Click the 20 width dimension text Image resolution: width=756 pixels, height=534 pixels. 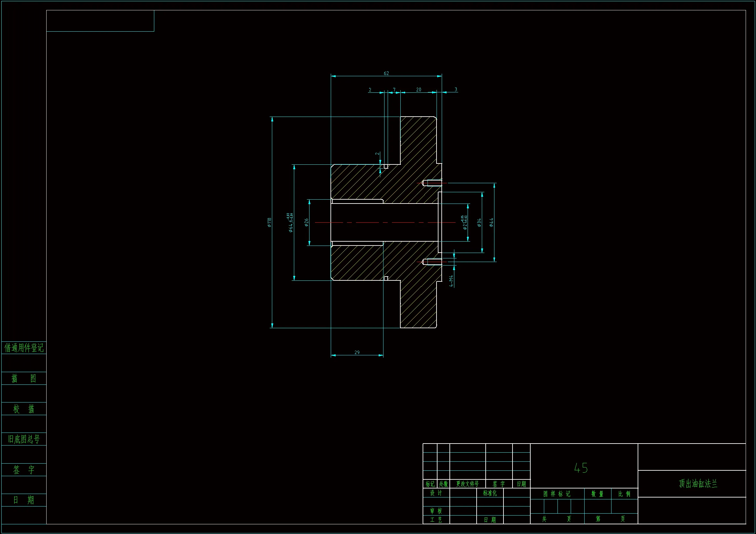pyautogui.click(x=418, y=89)
